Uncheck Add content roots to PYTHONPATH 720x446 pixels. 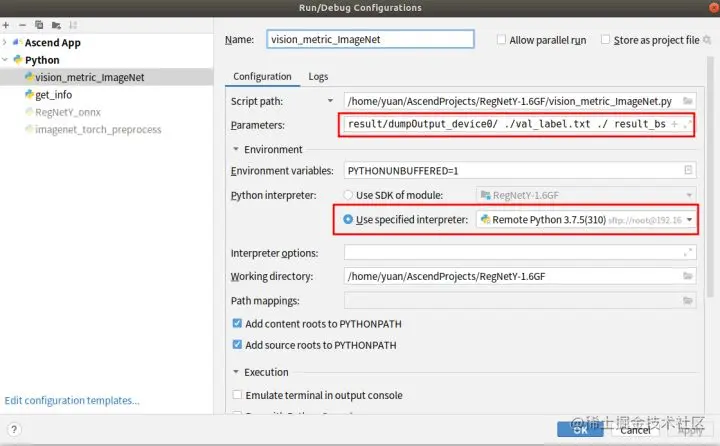click(237, 323)
